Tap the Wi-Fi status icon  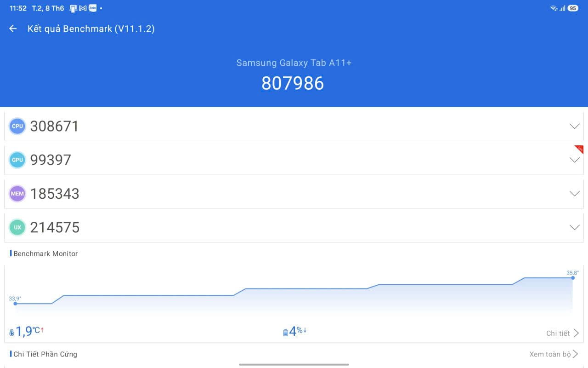coord(554,8)
